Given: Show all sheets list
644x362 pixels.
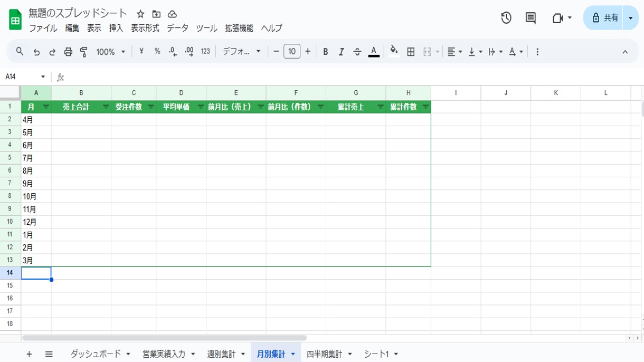Looking at the screenshot, I should (49, 354).
